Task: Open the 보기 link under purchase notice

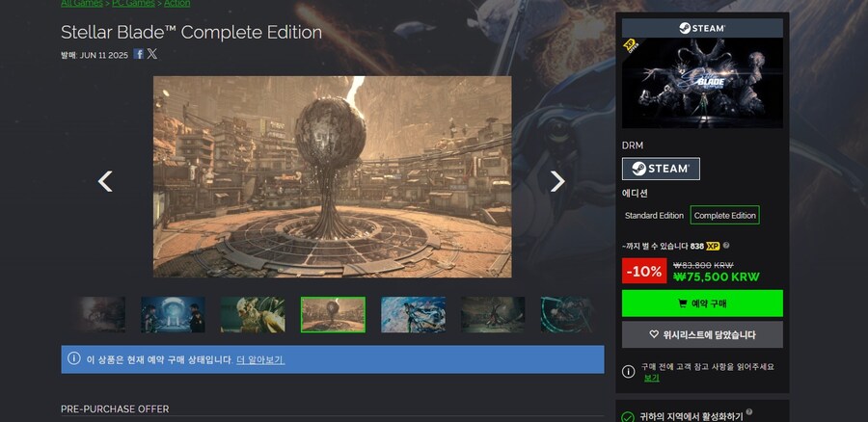Action: click(x=652, y=378)
